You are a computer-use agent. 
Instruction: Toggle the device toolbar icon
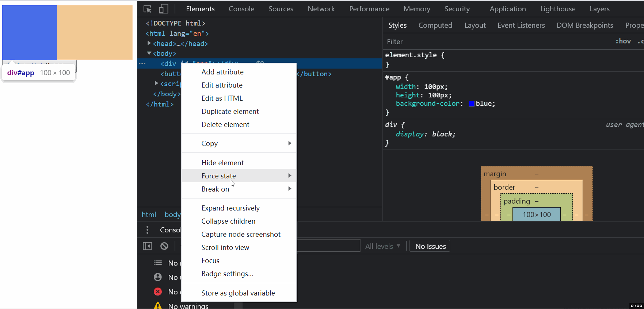163,9
